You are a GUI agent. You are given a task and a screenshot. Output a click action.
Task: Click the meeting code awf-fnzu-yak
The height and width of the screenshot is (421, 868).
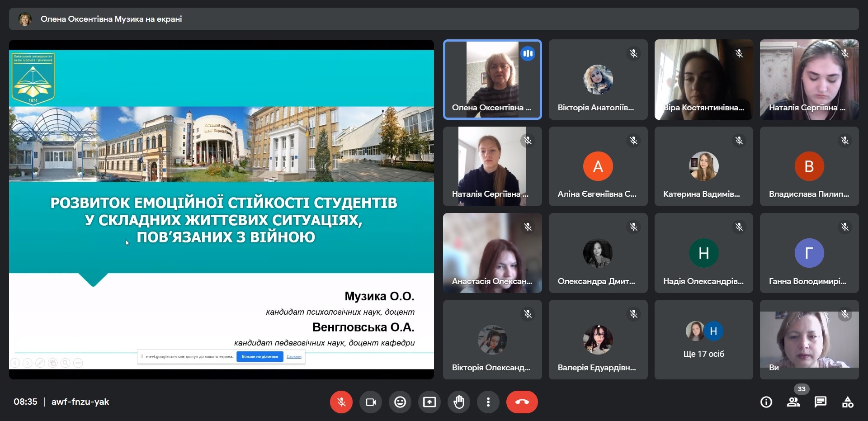pos(80,402)
